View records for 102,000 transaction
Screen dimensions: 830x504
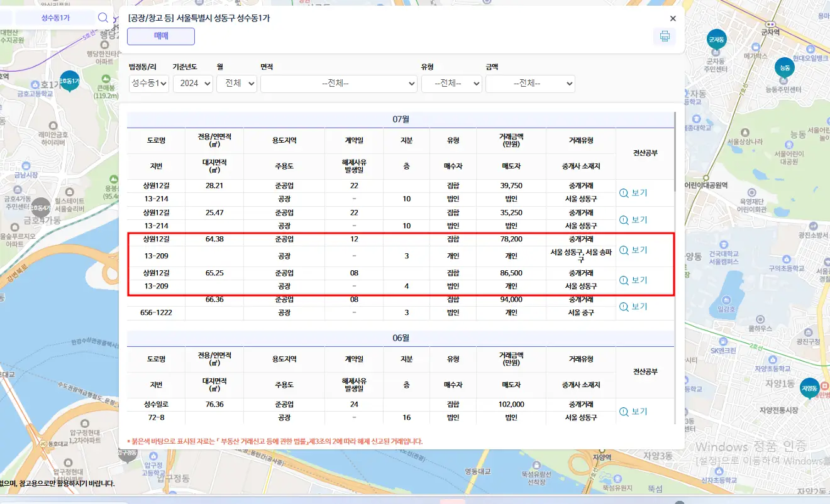[633, 412]
